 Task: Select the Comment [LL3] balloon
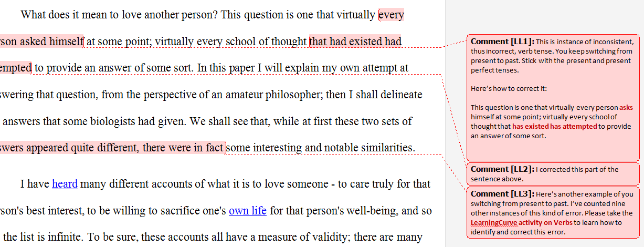coord(553,212)
